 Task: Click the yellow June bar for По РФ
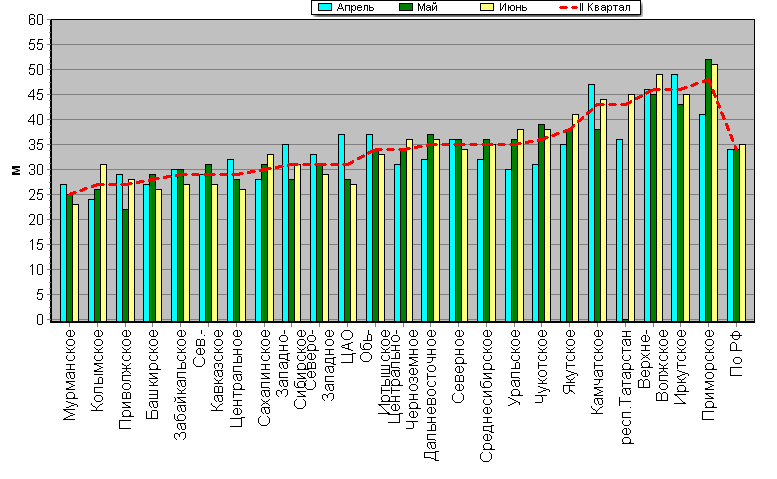pyautogui.click(x=742, y=233)
